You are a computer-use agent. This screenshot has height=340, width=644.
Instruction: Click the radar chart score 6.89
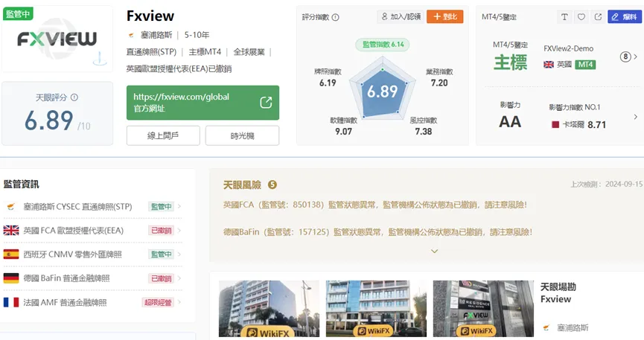pyautogui.click(x=383, y=92)
